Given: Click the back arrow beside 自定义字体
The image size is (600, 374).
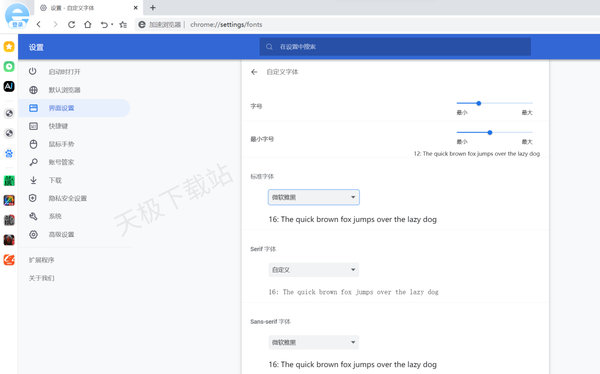Looking at the screenshot, I should (x=254, y=72).
